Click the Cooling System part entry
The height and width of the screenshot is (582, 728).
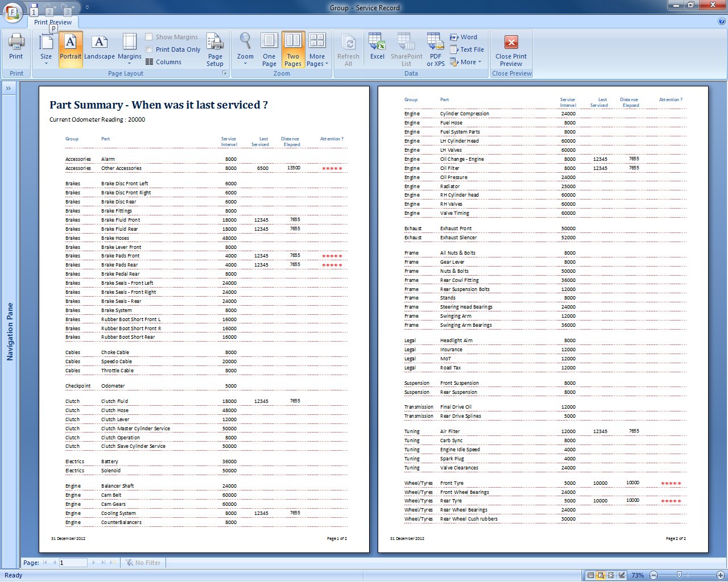point(118,513)
